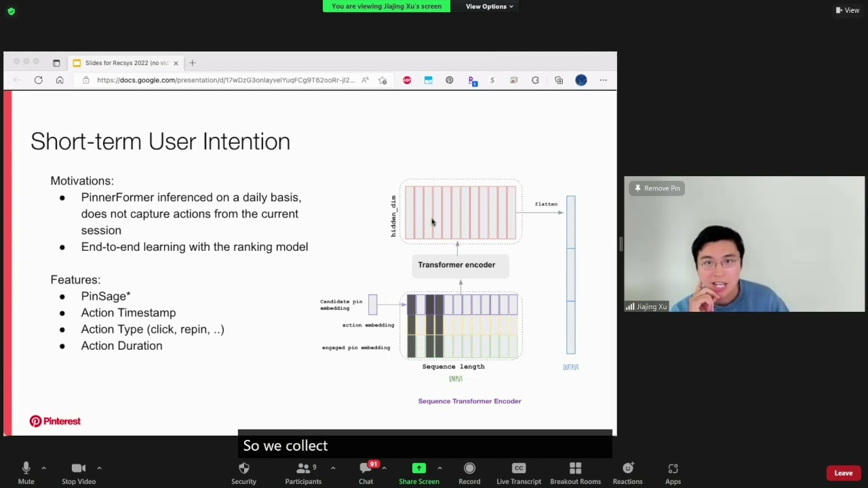The image size is (868, 488).
Task: Open Breakout Rooms
Action: click(x=575, y=472)
